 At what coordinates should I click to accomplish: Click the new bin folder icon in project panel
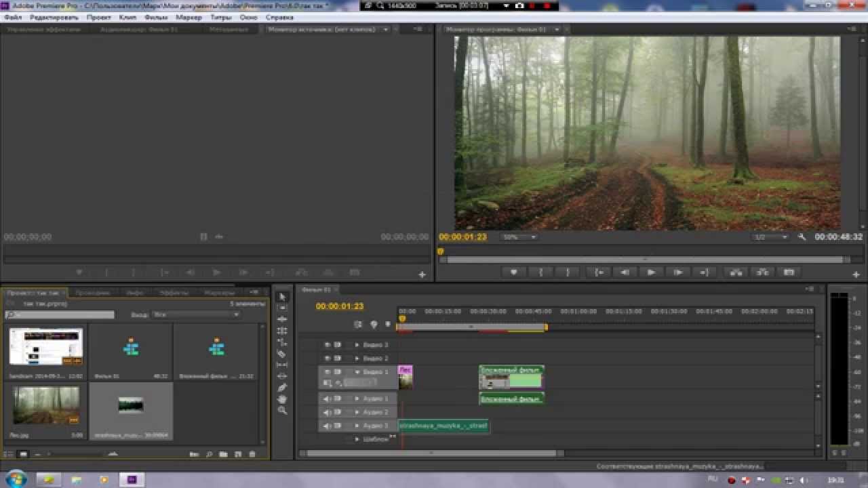coord(223,454)
